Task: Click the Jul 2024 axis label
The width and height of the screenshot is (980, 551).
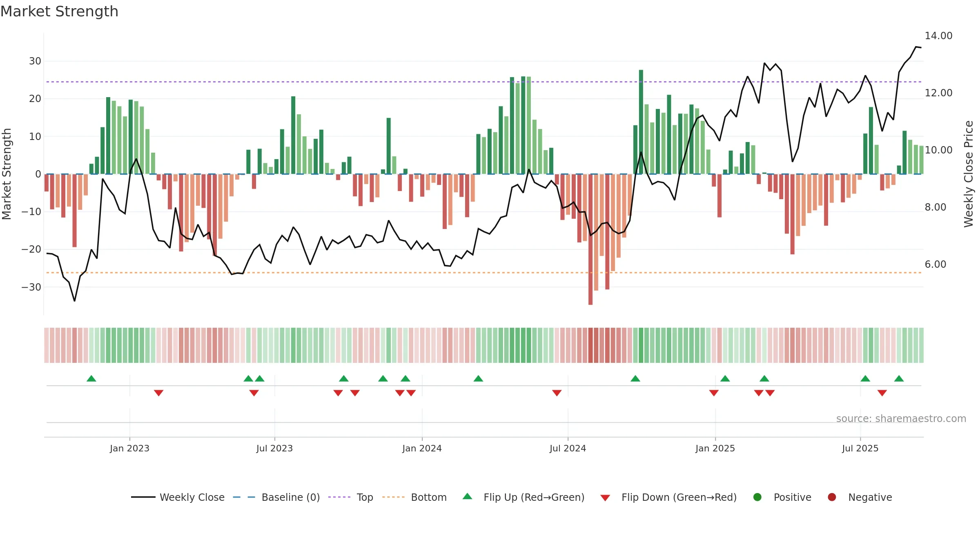Action: click(568, 448)
